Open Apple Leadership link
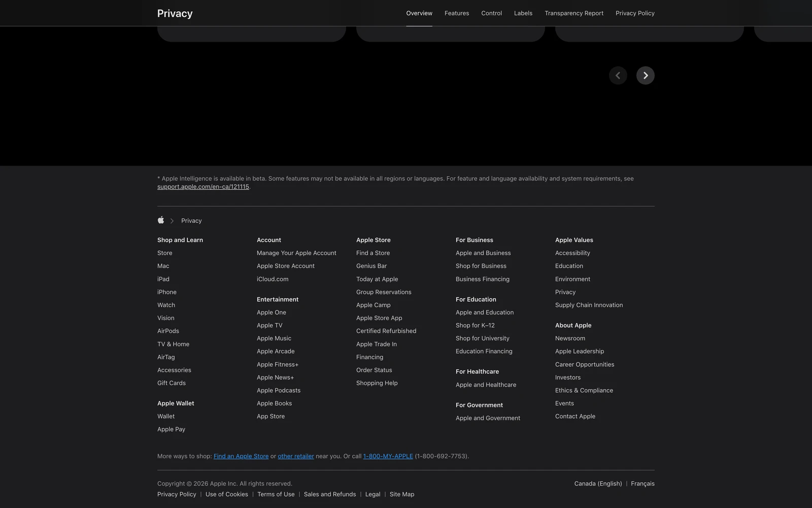This screenshot has height=508, width=812. [x=580, y=352]
